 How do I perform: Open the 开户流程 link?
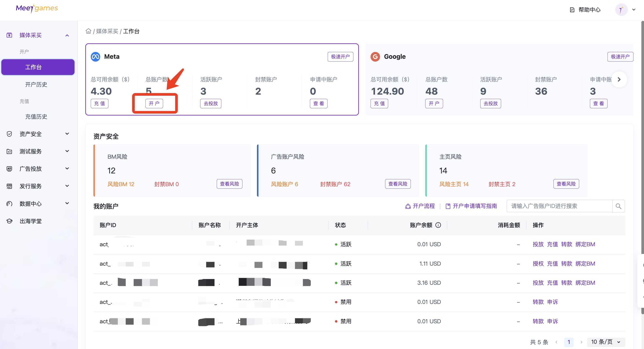tap(420, 206)
